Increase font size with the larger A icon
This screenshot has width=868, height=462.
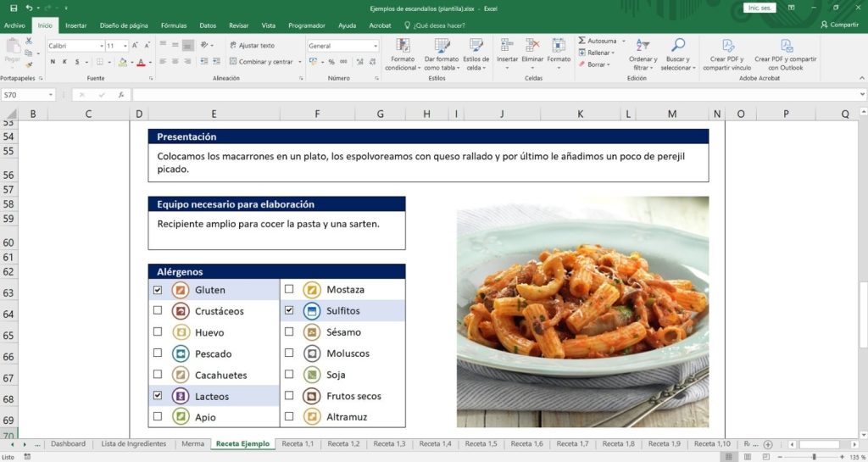tap(135, 46)
